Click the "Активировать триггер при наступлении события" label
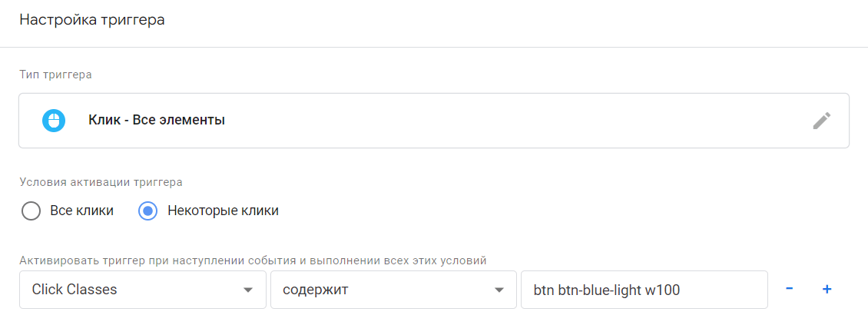 252,260
